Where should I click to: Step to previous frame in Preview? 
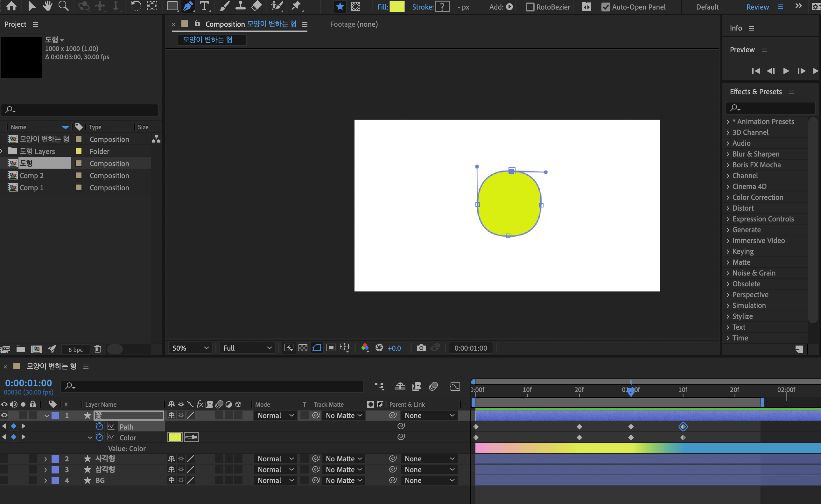tap(771, 71)
